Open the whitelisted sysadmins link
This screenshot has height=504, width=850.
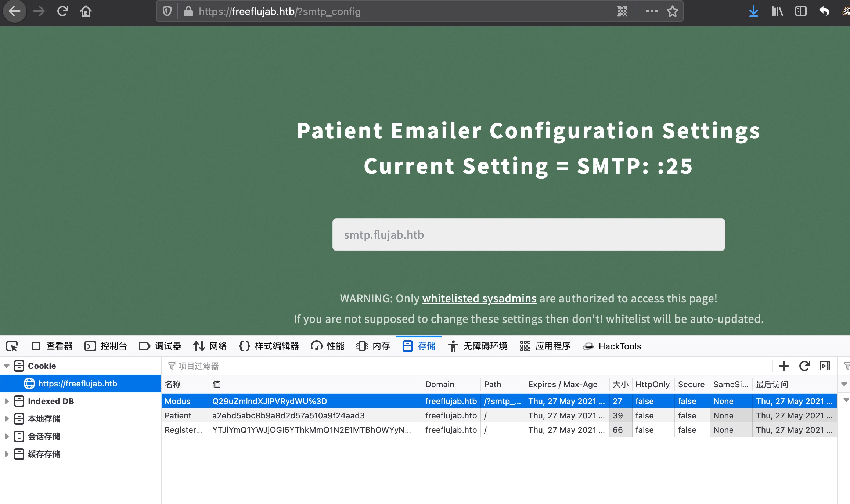[x=479, y=298]
